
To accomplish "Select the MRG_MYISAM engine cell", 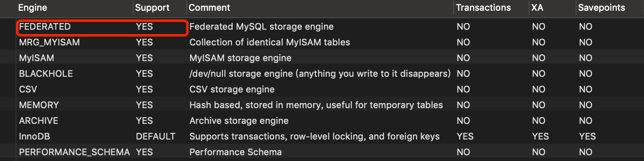I will 49,42.
